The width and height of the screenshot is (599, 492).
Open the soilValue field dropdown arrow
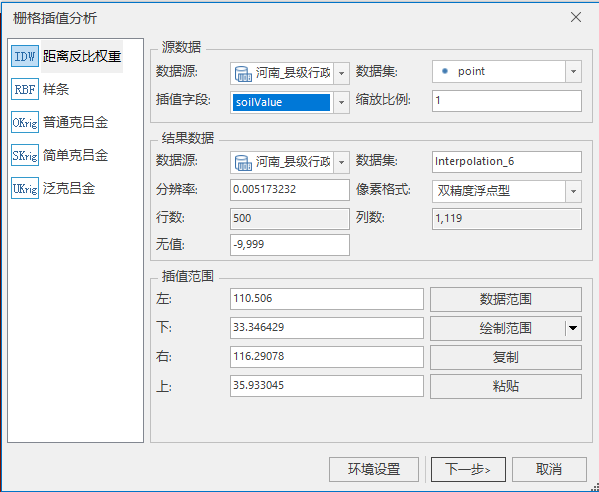pos(342,102)
